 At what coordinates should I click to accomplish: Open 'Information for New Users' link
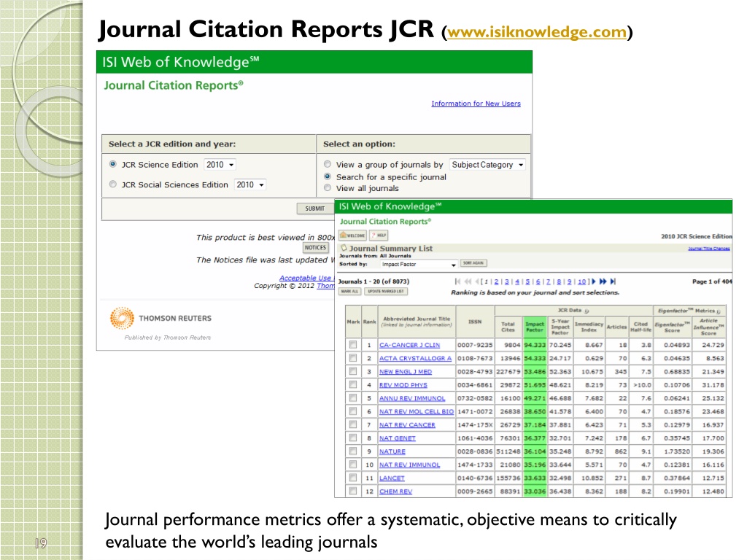(x=476, y=104)
